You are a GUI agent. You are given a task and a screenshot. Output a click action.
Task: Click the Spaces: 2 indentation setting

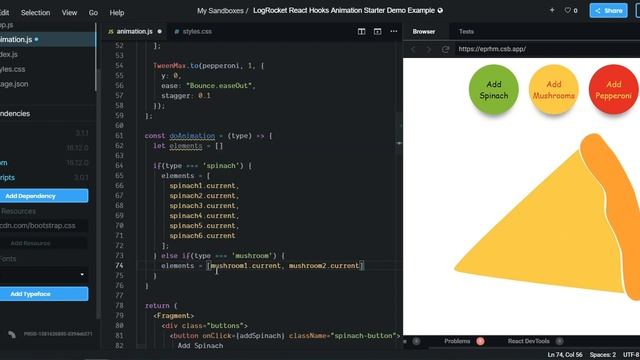click(602, 355)
